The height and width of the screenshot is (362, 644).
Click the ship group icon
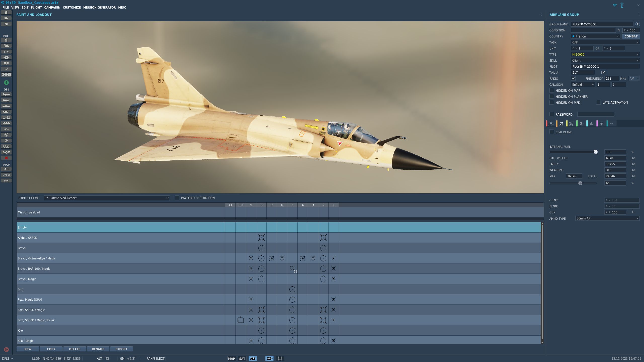coord(6,106)
